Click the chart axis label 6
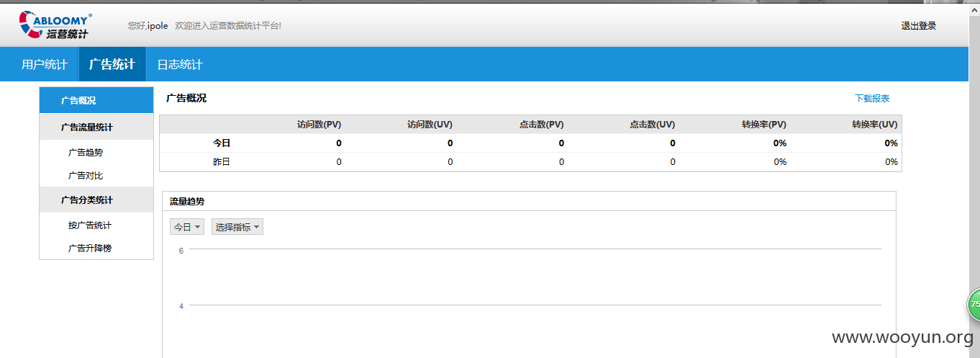The image size is (980, 358). [181, 251]
